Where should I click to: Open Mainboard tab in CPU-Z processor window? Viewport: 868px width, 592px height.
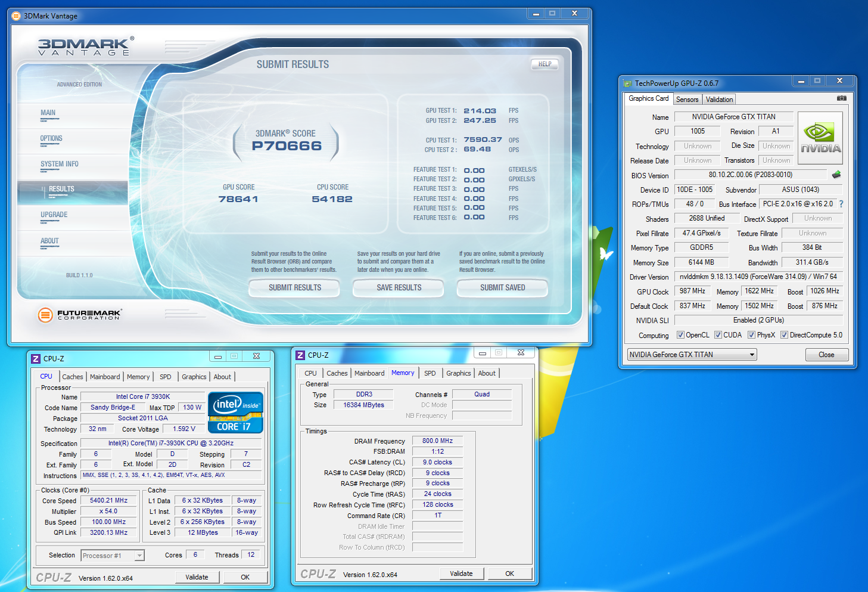click(105, 377)
